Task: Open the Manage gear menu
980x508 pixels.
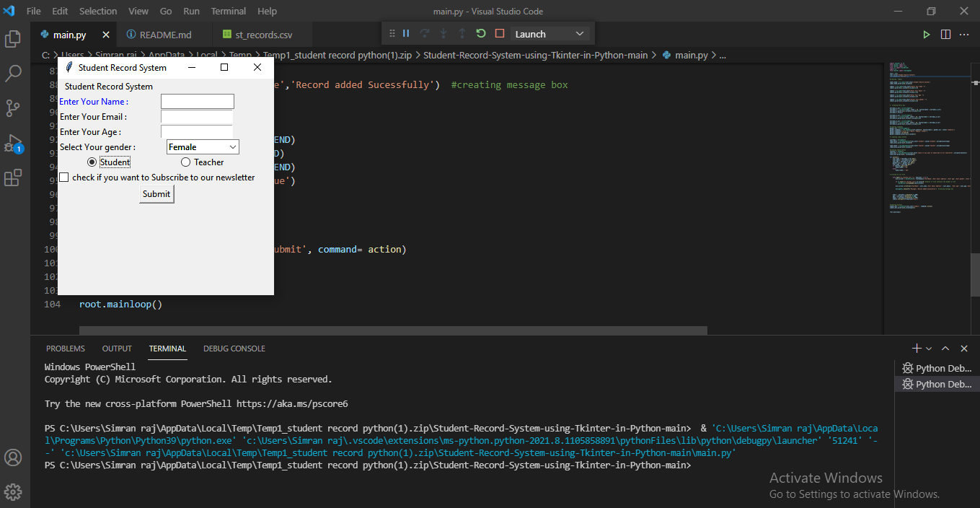Action: click(x=13, y=493)
